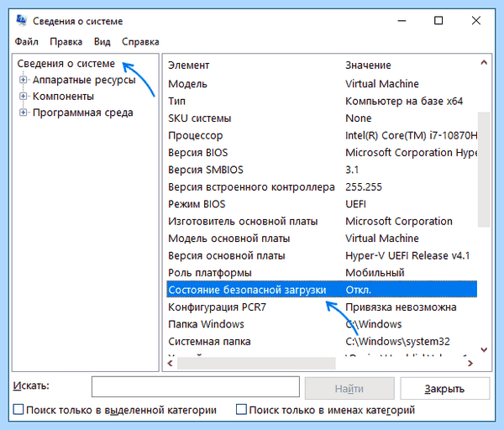
Task: Expand the Компоненты node
Action: point(23,96)
